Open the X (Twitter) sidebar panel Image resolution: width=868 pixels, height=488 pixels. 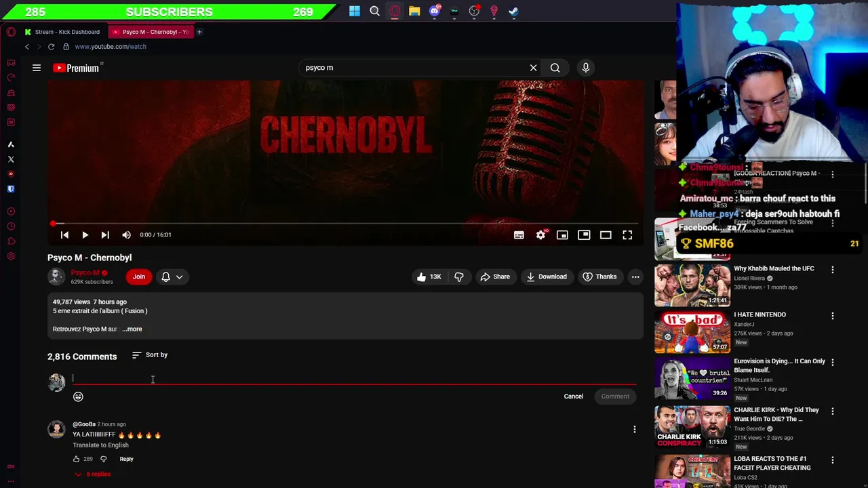[x=11, y=159]
